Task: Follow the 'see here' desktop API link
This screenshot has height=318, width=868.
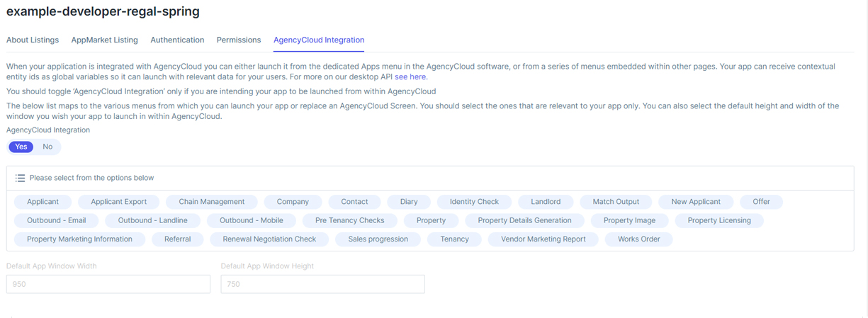Action: click(410, 76)
